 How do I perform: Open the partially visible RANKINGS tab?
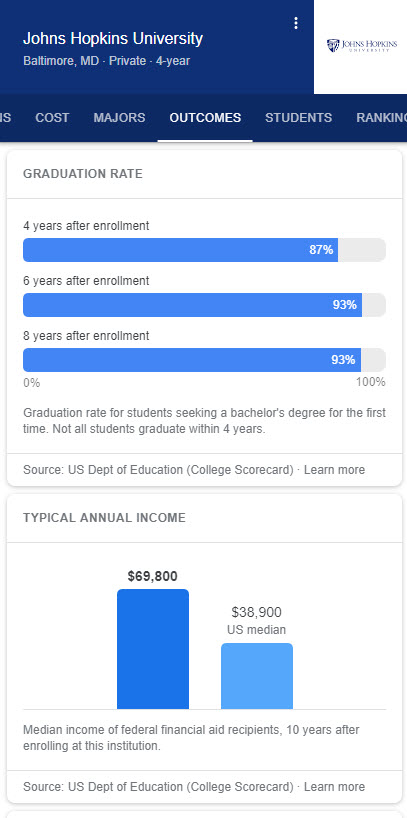(x=381, y=117)
